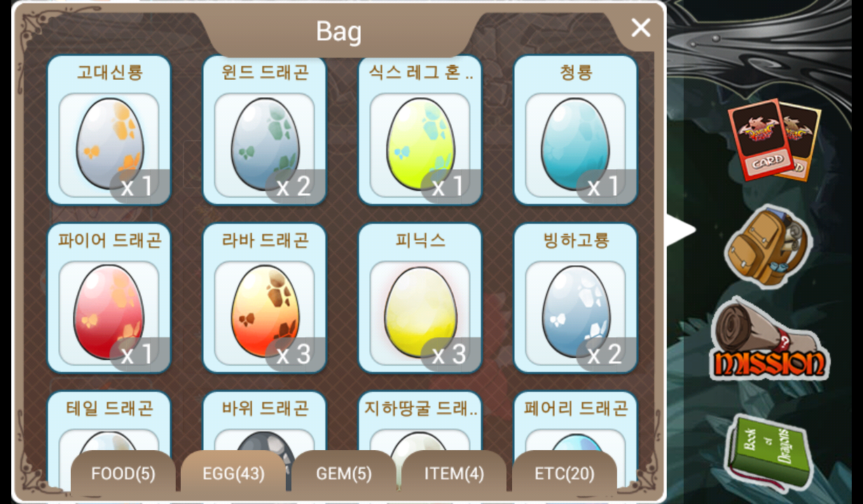
Task: Close the Bag window
Action: [x=640, y=28]
